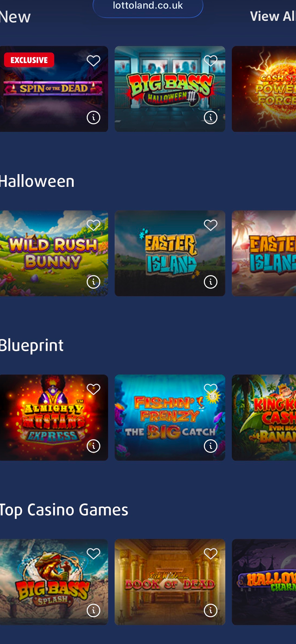Image resolution: width=296 pixels, height=644 pixels.
Task: Favorite Book of Dead with heart icon
Action: coord(211,554)
